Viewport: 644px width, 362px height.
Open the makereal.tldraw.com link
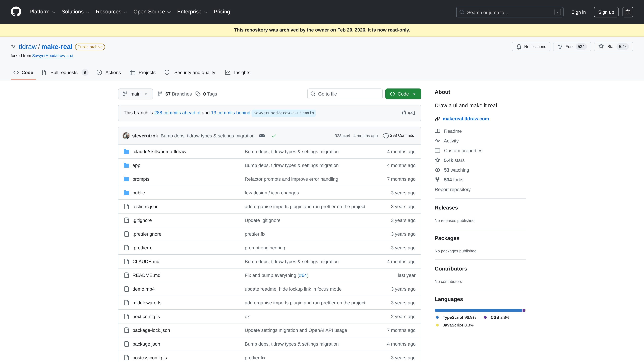click(x=466, y=119)
